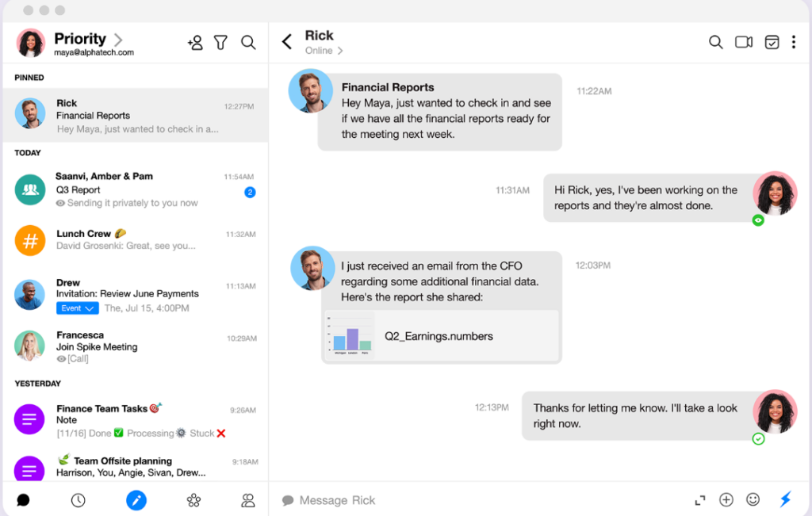Go back using the arrow next to Rick
The width and height of the screenshot is (812, 516).
coord(286,42)
